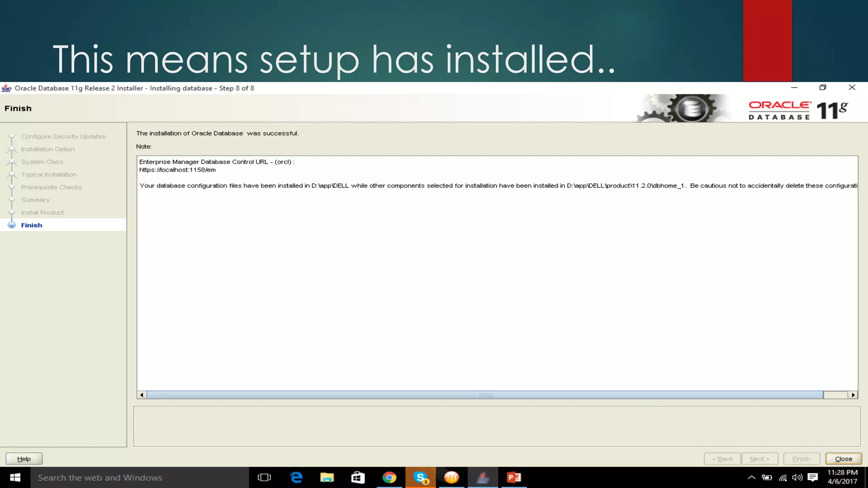Select the System Class step
The width and height of the screenshot is (868, 488).
(x=42, y=162)
